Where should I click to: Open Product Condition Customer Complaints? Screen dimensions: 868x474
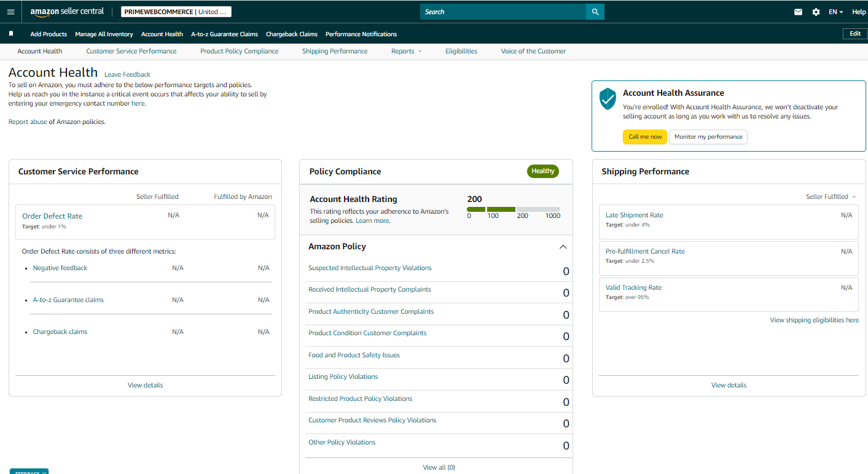(367, 333)
